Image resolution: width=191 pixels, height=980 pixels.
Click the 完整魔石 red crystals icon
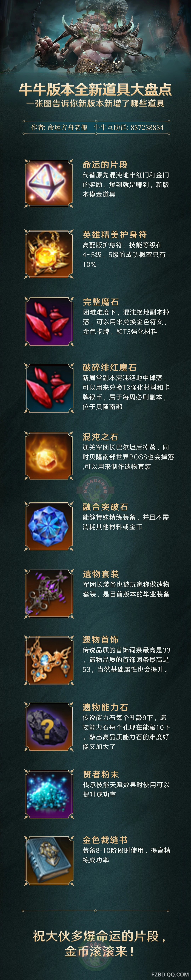49,321
